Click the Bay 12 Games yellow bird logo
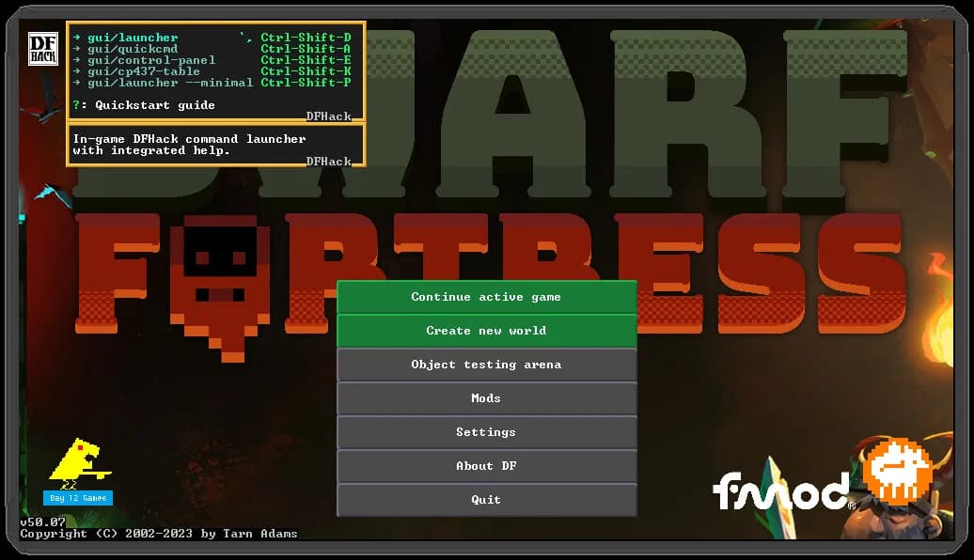Screen dimensions: 974x560 coord(80,463)
